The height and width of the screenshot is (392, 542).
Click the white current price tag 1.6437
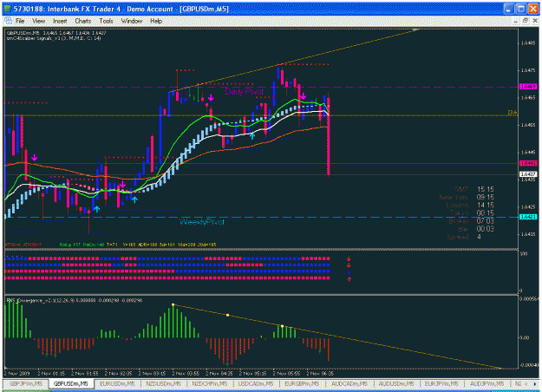[x=528, y=174]
